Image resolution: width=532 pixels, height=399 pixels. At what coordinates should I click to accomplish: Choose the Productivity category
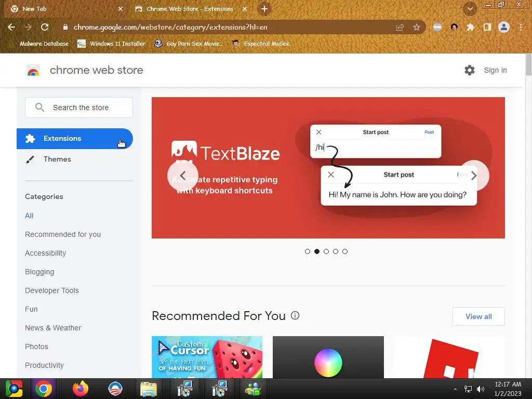[44, 365]
